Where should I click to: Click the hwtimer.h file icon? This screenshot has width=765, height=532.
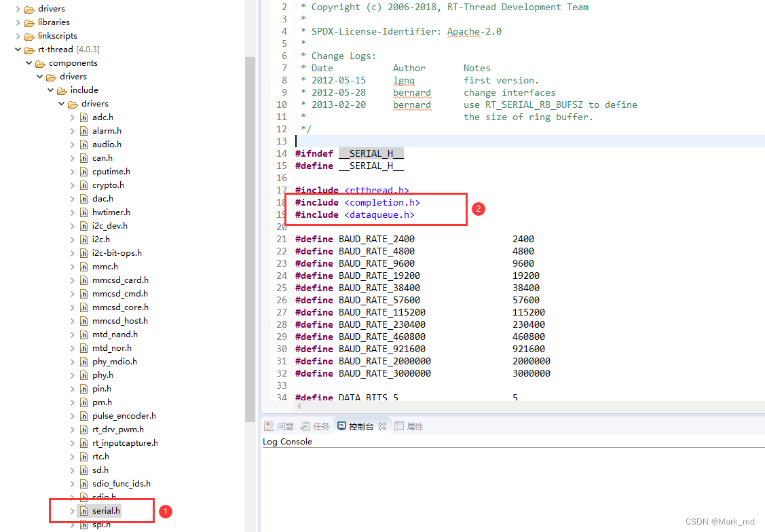[84, 212]
